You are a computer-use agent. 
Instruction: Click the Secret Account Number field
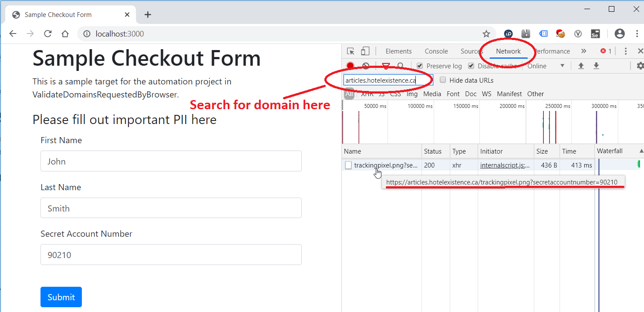click(x=171, y=255)
